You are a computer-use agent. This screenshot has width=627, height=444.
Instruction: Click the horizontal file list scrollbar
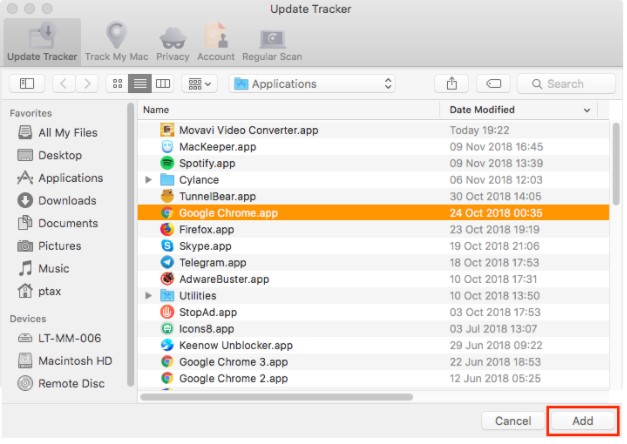pyautogui.click(x=277, y=397)
